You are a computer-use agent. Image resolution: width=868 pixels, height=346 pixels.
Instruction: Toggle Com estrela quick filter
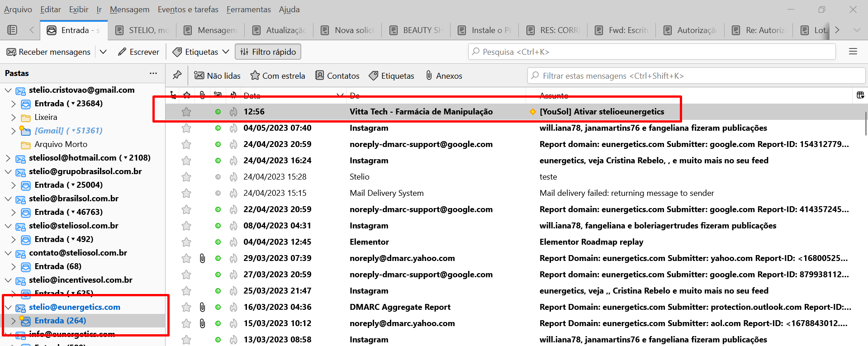pyautogui.click(x=278, y=76)
